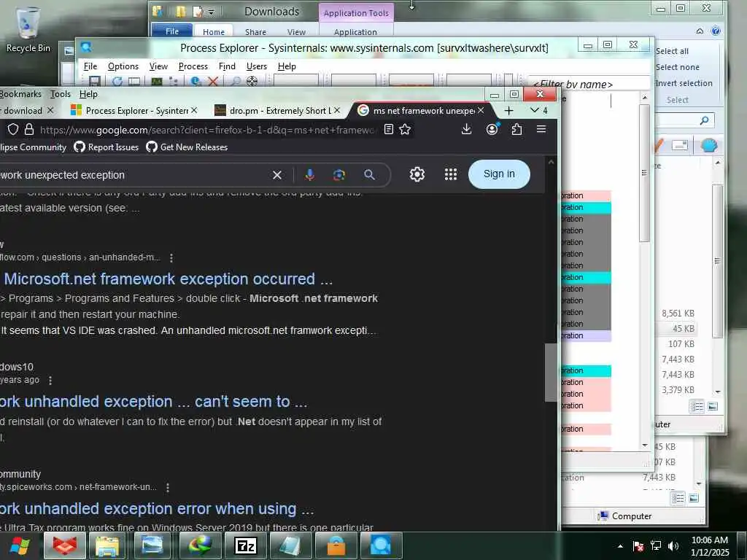This screenshot has height=560, width=747.
Task: Click Explorer help question mark icon
Action: coord(716,31)
